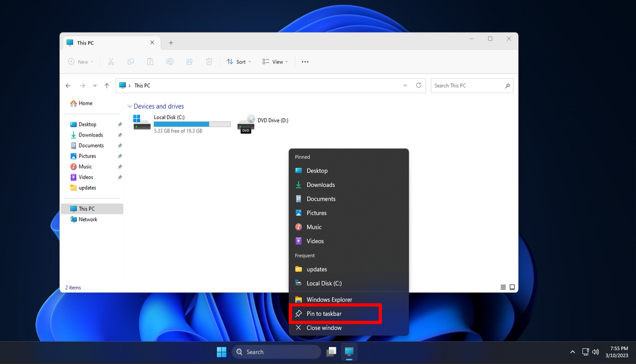
Task: Open Local Disk (C:) drive
Action: [x=169, y=117]
